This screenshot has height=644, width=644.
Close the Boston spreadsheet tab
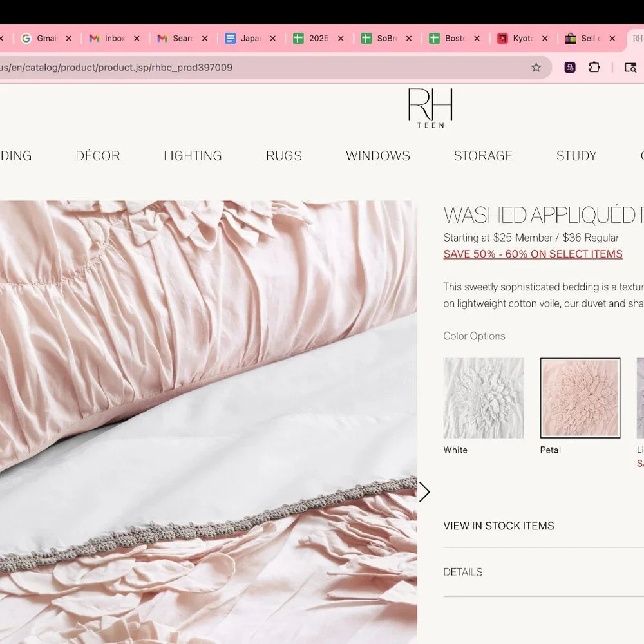pos(477,38)
